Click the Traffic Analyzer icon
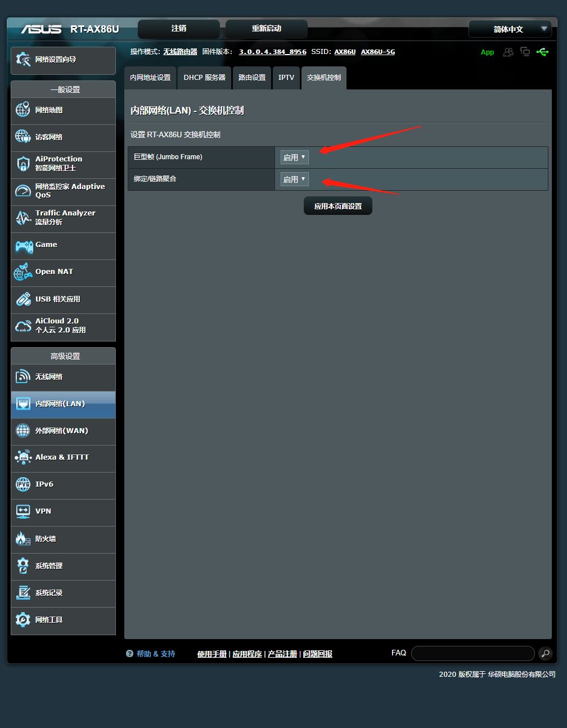This screenshot has width=567, height=728. (22, 218)
